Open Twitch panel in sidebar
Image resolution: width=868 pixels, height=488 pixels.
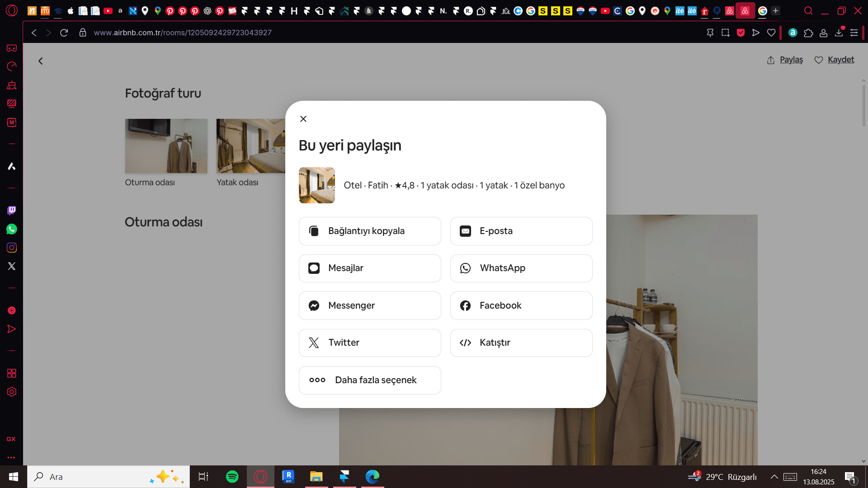tap(12, 211)
